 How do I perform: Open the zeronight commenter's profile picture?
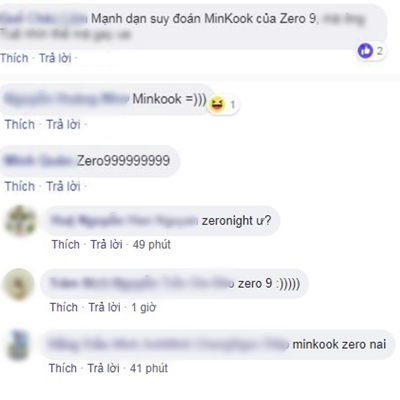(20, 221)
